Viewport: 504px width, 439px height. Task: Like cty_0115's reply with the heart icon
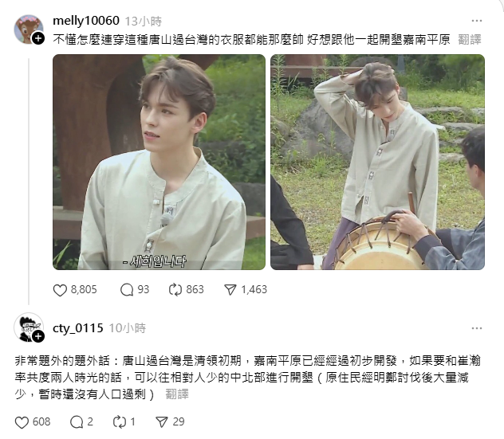coord(22,422)
